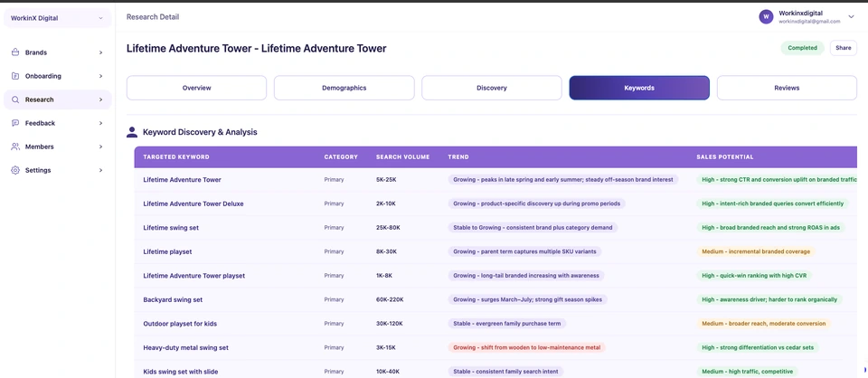The image size is (868, 378).
Task: Open Brands in the sidebar
Action: tap(58, 52)
